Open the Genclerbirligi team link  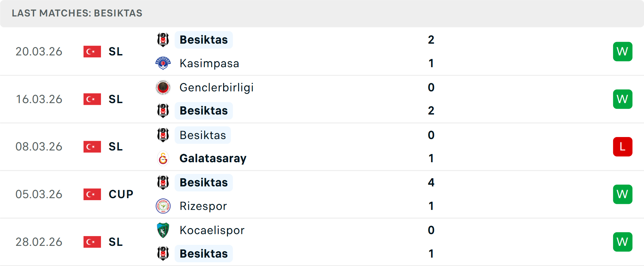[x=216, y=87]
